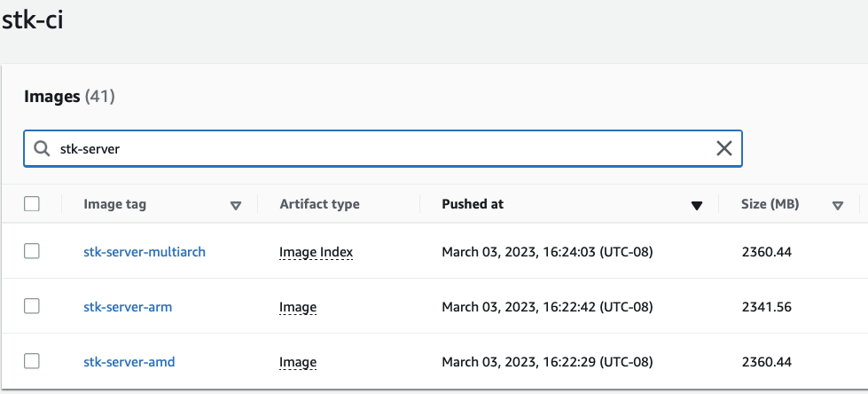Focus the stk-server search filter field
Image resolution: width=868 pixels, height=394 pixels.
tap(382, 148)
